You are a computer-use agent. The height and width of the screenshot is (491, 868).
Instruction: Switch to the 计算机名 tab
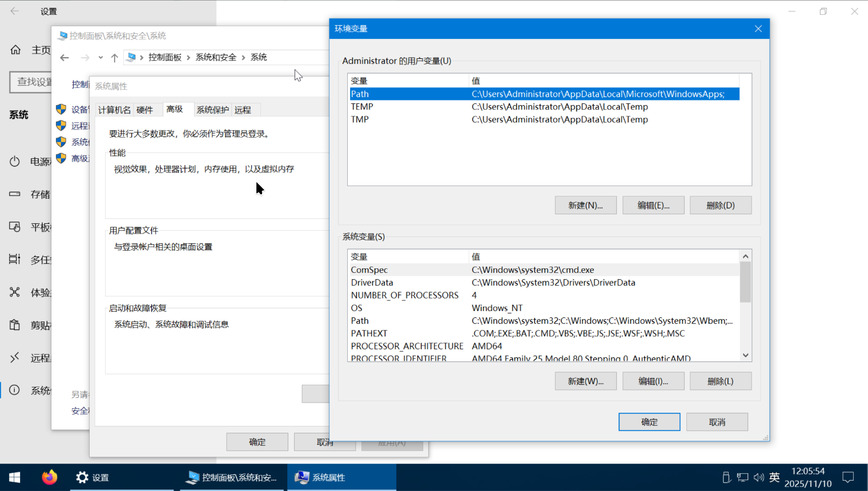[x=114, y=110]
